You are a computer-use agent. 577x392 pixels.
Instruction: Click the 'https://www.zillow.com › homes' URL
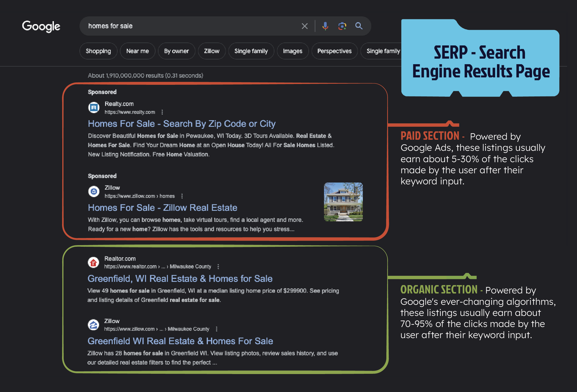click(140, 196)
